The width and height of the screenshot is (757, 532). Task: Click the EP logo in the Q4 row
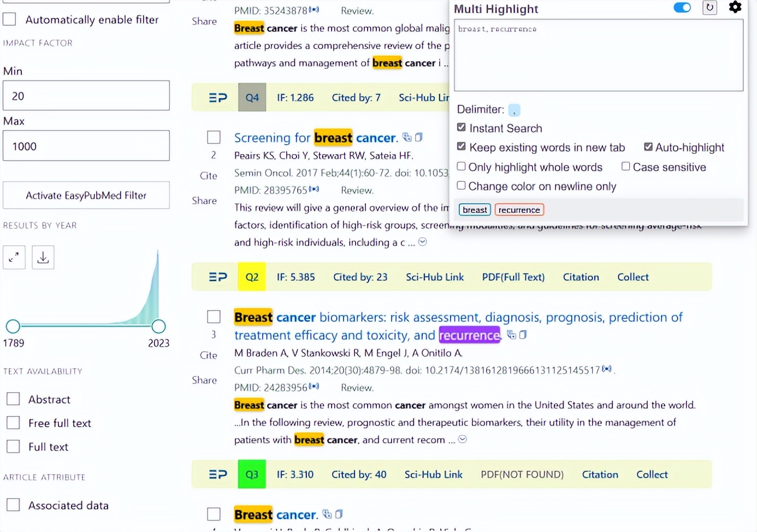click(x=218, y=98)
